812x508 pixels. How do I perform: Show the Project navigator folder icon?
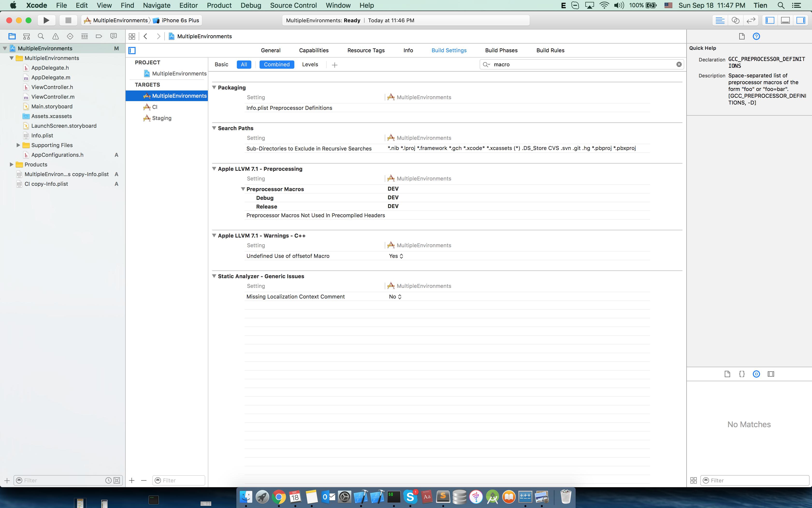[12, 36]
